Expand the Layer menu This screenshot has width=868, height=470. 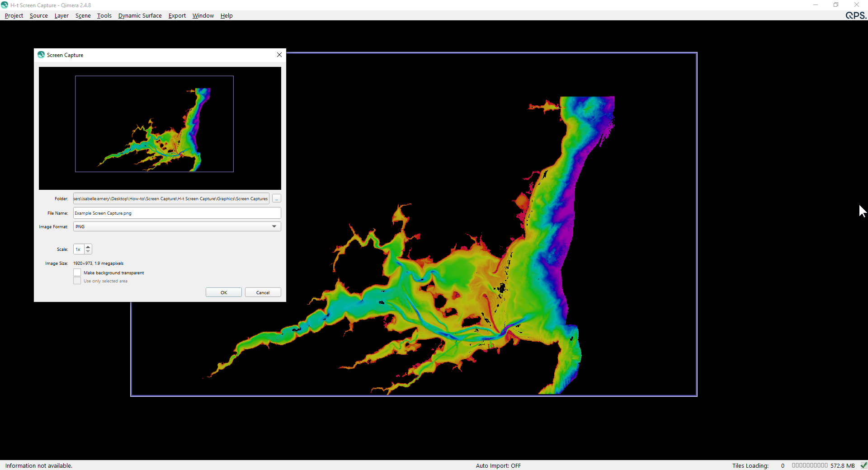click(x=61, y=15)
